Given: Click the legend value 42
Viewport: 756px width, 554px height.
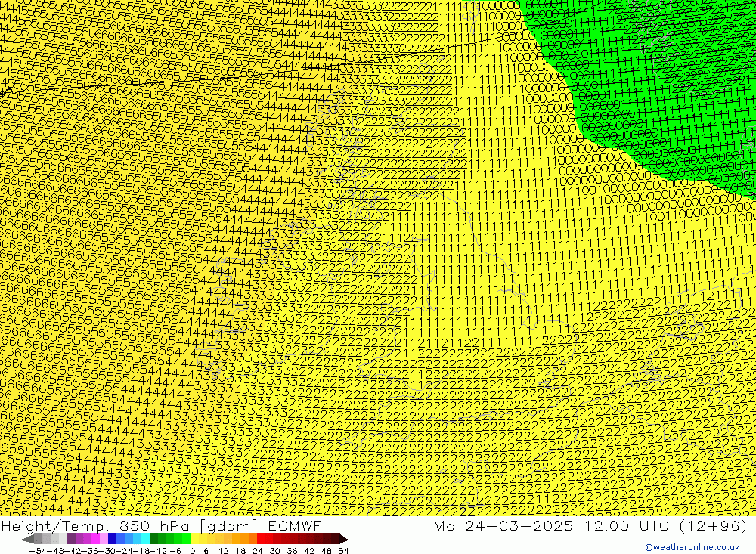Looking at the screenshot, I should coord(309,551).
